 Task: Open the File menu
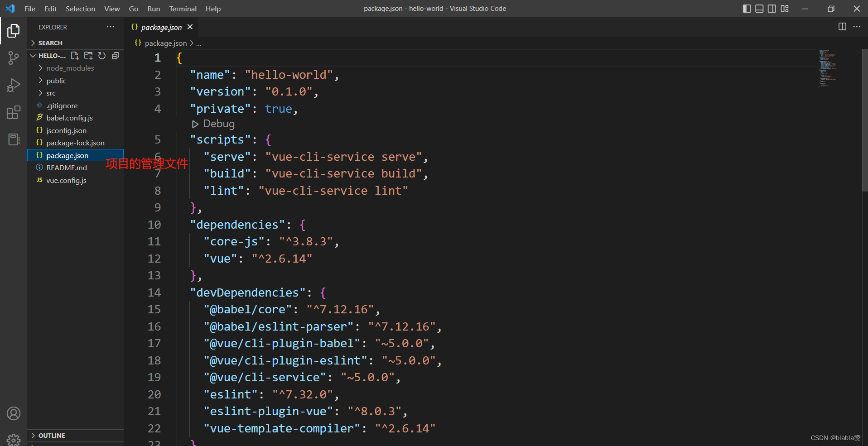pos(29,9)
